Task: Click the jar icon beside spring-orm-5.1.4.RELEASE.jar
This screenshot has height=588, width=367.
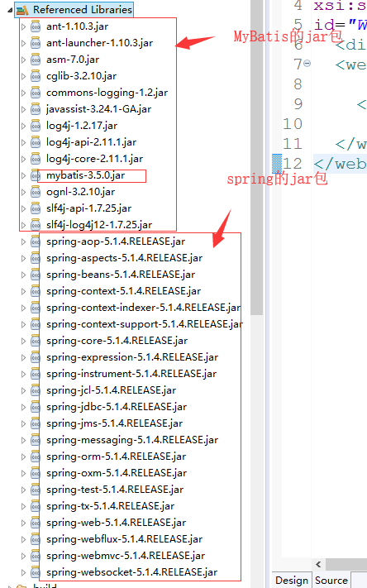Action: (36, 457)
